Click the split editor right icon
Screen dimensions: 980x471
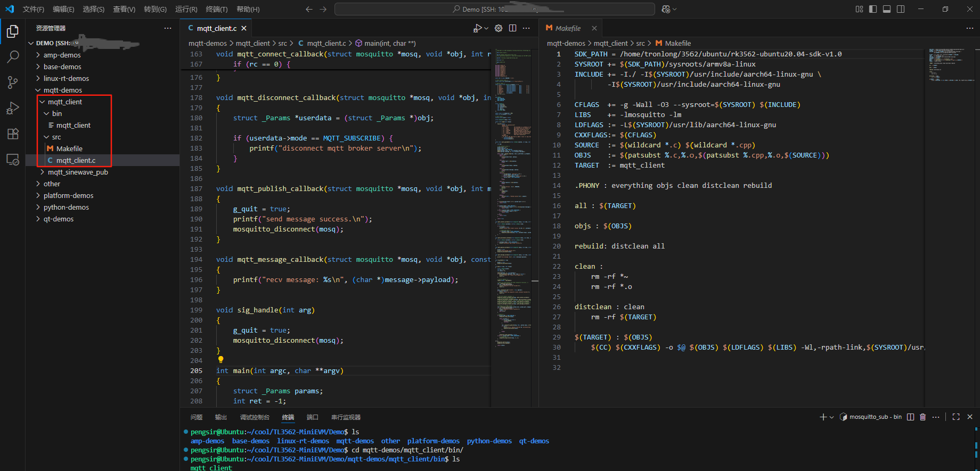tap(512, 28)
